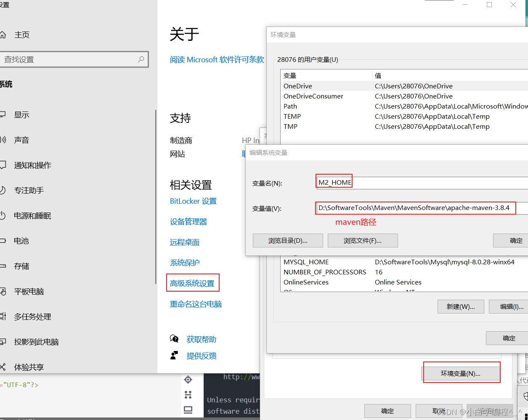528x420 pixels.
Task: Select 电池 in Settings sidebar
Action: [x=21, y=241]
